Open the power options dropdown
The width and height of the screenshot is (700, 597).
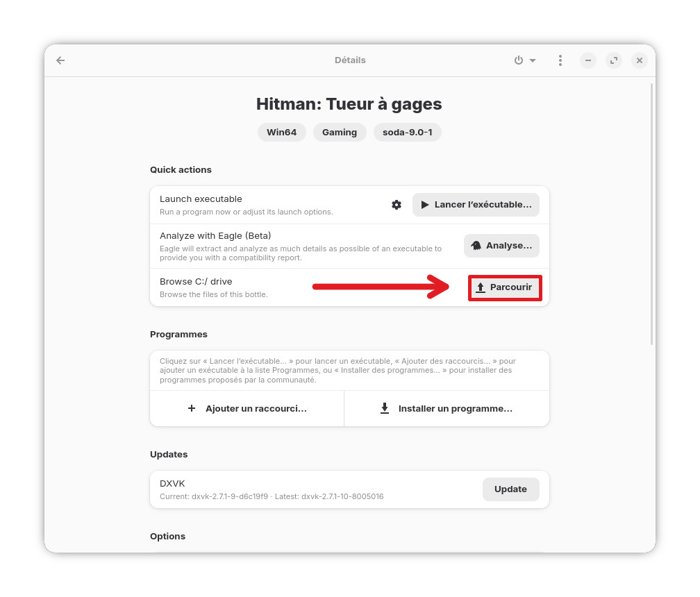(524, 60)
